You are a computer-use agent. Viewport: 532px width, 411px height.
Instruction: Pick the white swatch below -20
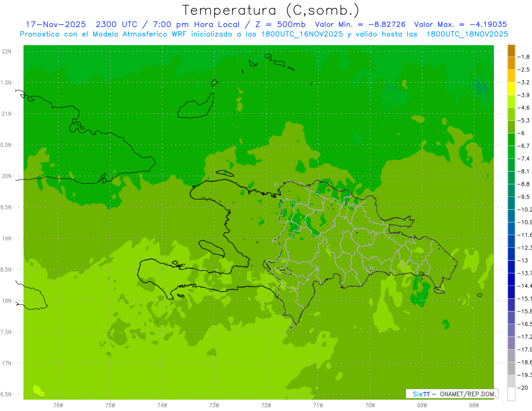(512, 394)
